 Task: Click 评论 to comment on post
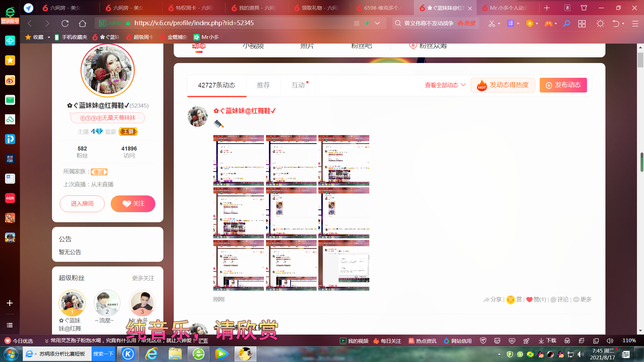click(559, 299)
